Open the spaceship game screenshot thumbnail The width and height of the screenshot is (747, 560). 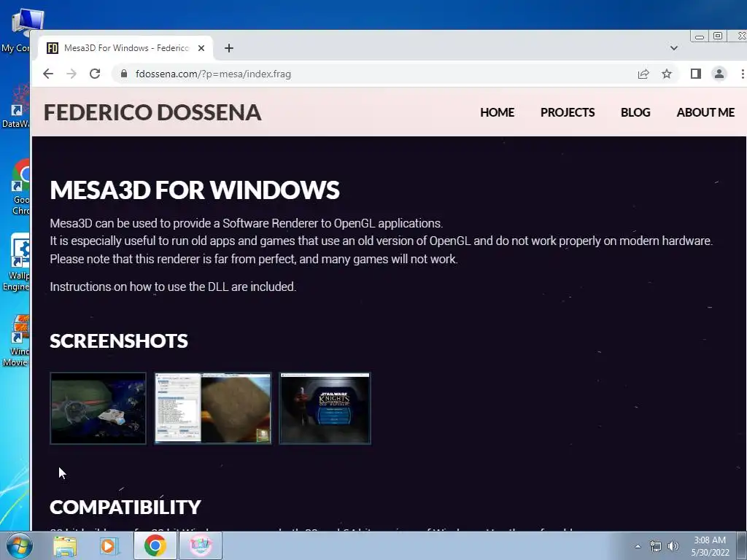(98, 408)
